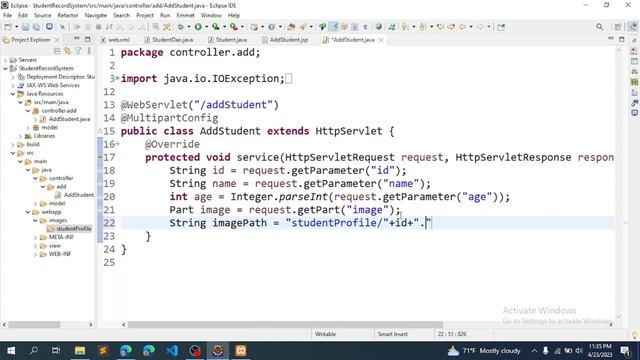Click the Last Edit Location arrow icon

click(x=440, y=27)
